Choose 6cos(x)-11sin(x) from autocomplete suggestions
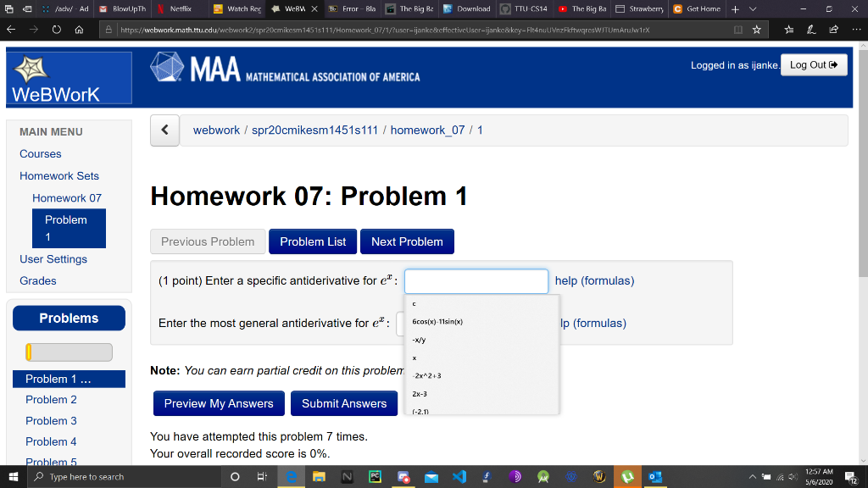 pyautogui.click(x=481, y=321)
